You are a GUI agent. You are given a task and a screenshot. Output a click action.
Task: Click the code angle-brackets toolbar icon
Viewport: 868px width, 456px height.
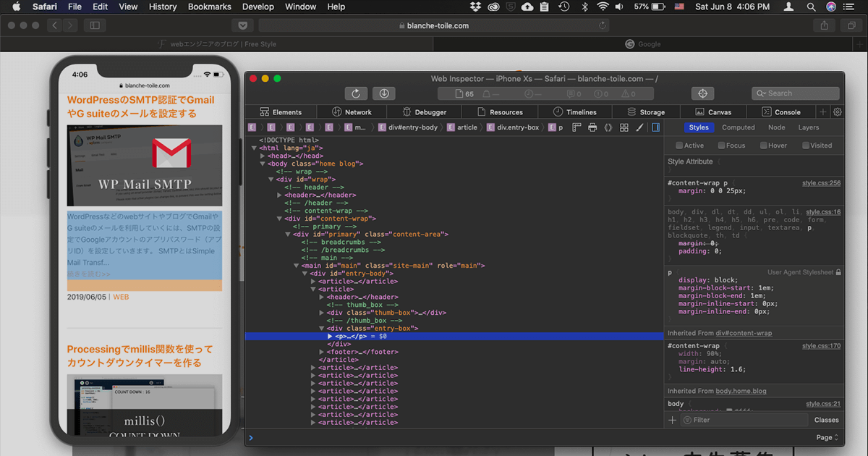608,127
